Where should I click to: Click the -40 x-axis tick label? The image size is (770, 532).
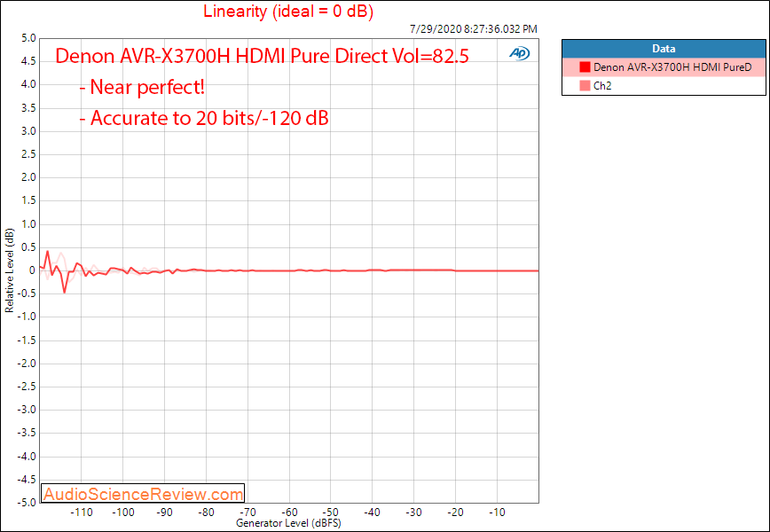[x=373, y=512]
